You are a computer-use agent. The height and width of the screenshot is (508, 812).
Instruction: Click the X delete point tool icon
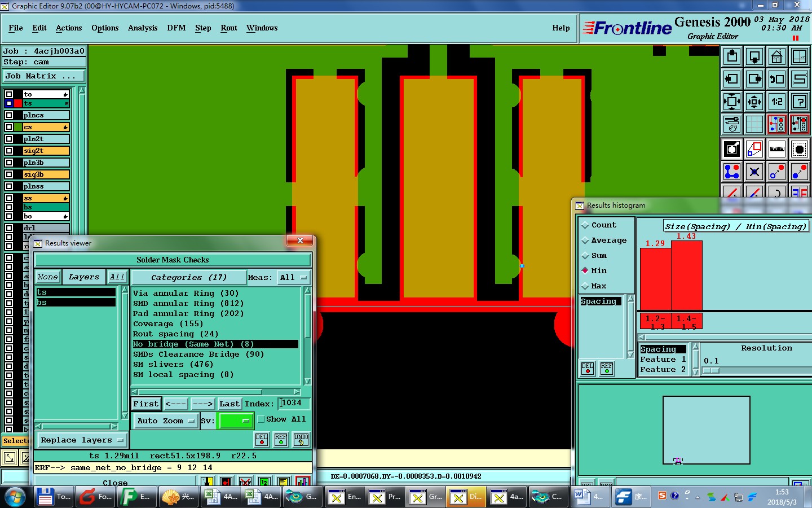[x=754, y=172]
